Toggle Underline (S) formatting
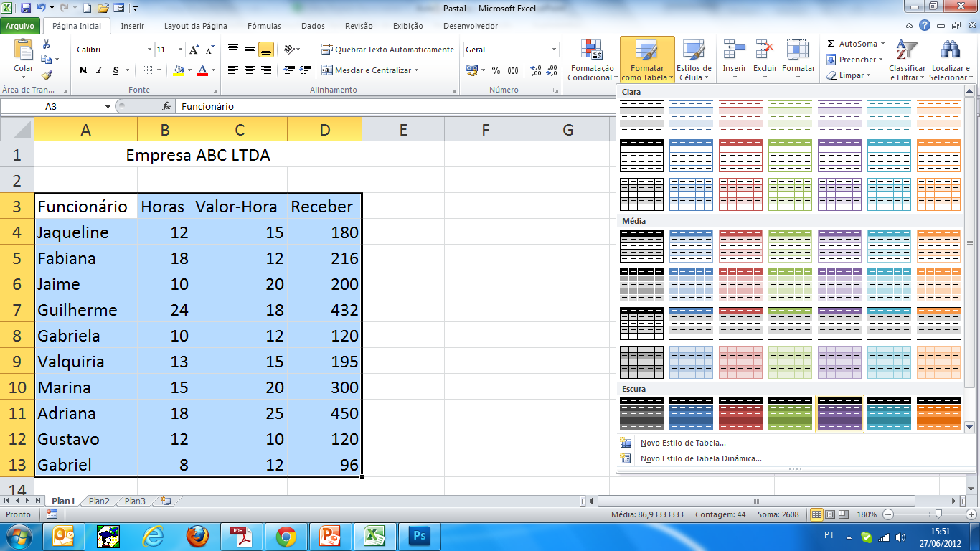Image resolution: width=980 pixels, height=551 pixels. 115,70
